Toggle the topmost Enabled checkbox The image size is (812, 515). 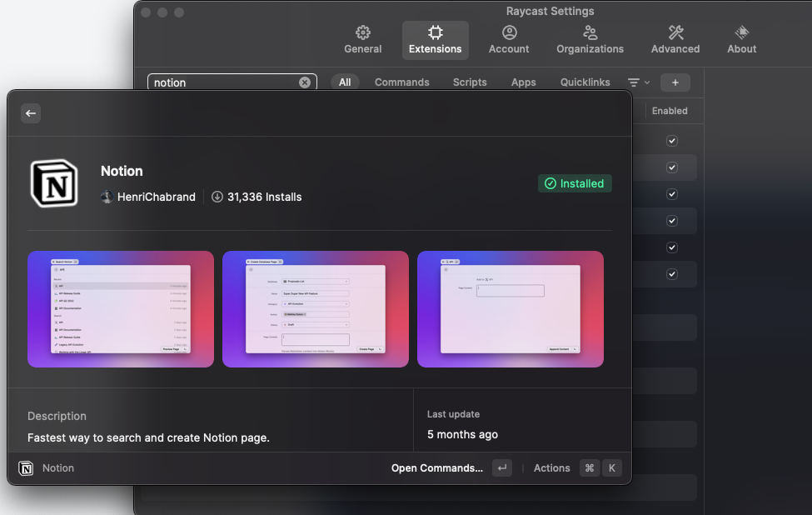(672, 141)
